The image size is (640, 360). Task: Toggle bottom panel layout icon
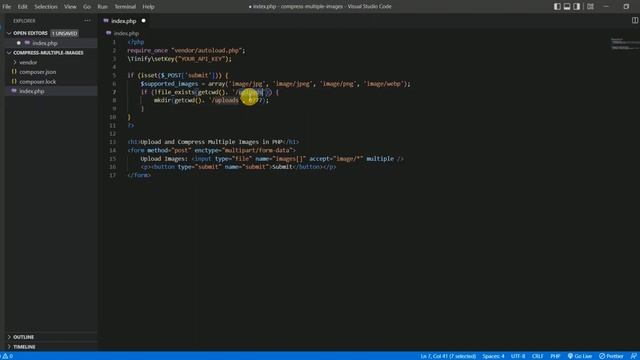pyautogui.click(x=567, y=7)
